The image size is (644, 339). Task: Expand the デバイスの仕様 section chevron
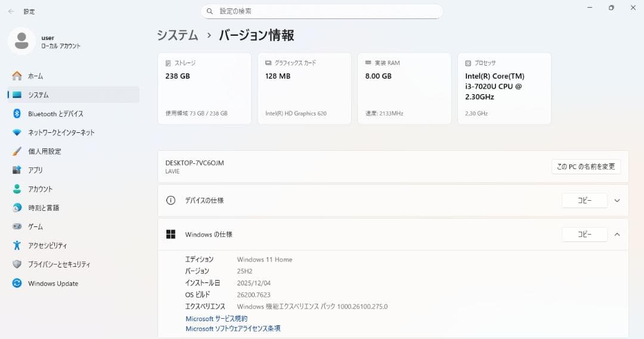coord(617,201)
